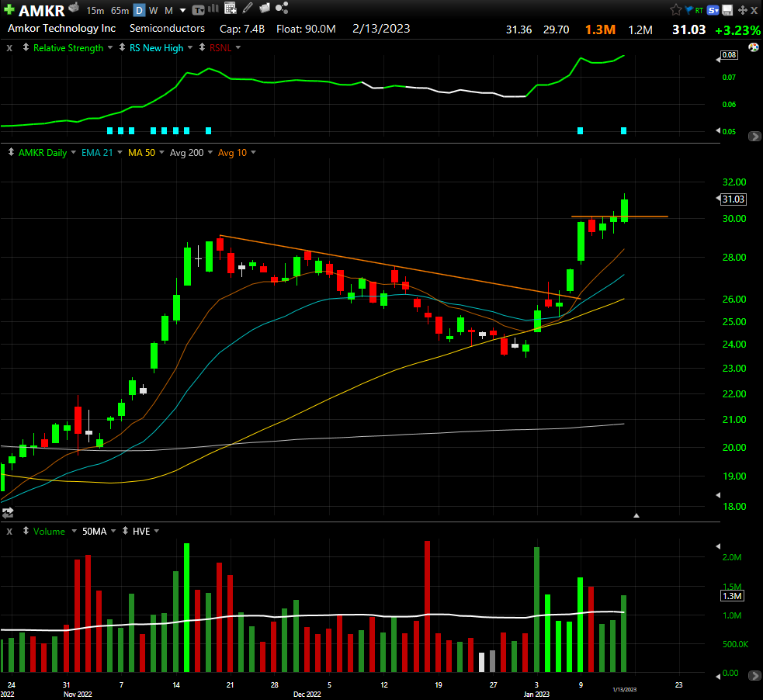
Task: Click the RT real-time indicator
Action: coord(699,10)
